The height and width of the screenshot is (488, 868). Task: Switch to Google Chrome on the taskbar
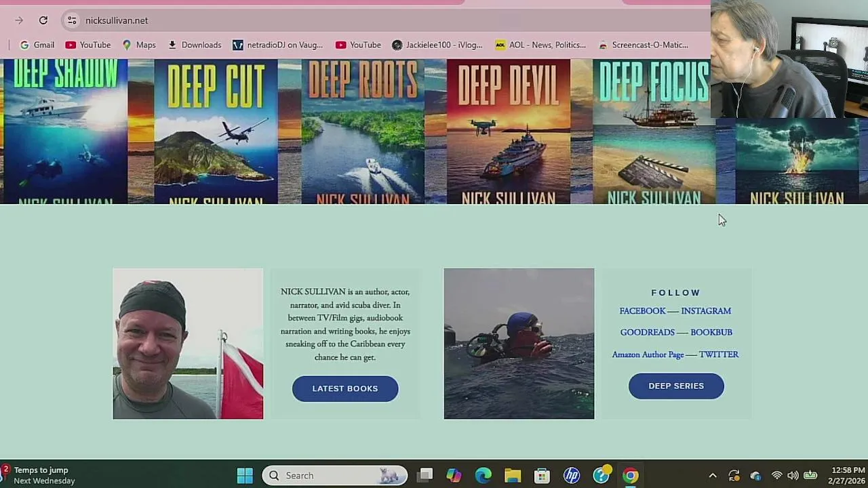click(x=631, y=476)
